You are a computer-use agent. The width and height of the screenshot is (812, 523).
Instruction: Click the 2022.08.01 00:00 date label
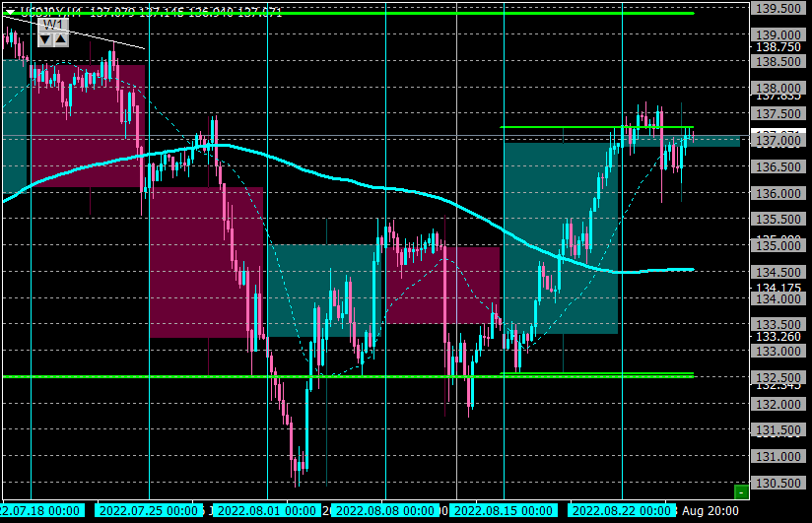point(267,511)
